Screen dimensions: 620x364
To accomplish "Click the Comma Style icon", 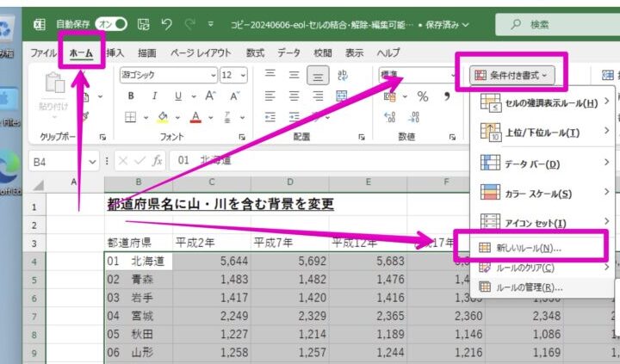I will pos(447,96).
